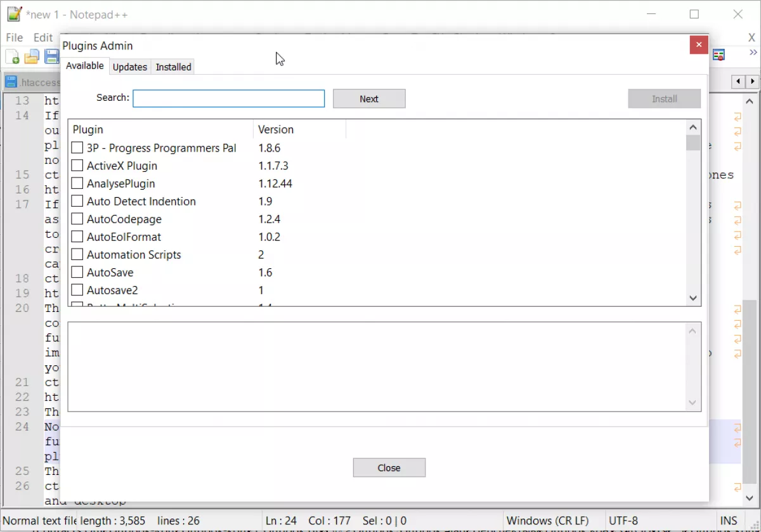Click line number 13 in editor margin
The image size is (761, 532).
coord(22,100)
